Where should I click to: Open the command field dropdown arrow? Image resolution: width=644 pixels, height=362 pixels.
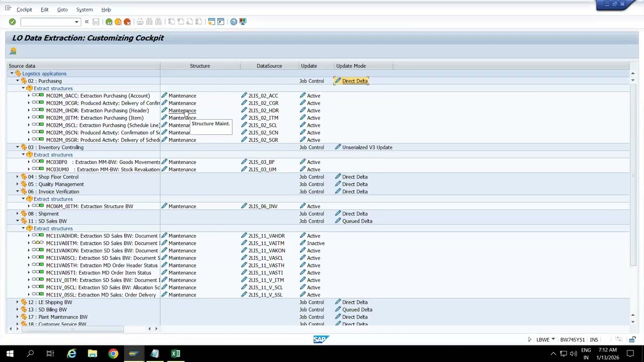click(76, 22)
